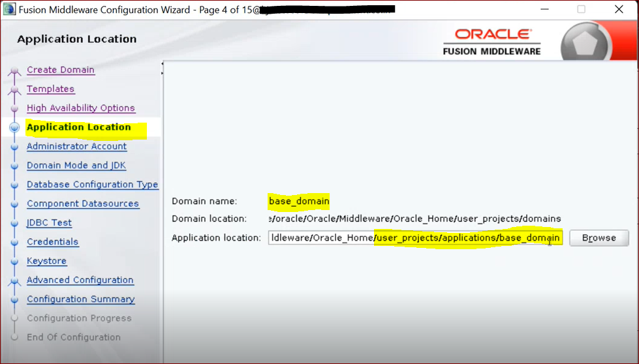
Task: Go to the Templates step
Action: tap(50, 89)
